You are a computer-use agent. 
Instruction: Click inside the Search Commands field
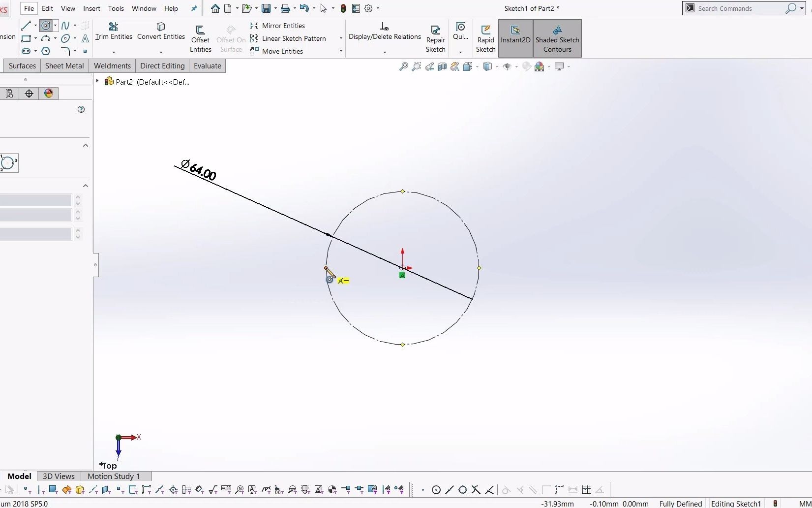738,8
